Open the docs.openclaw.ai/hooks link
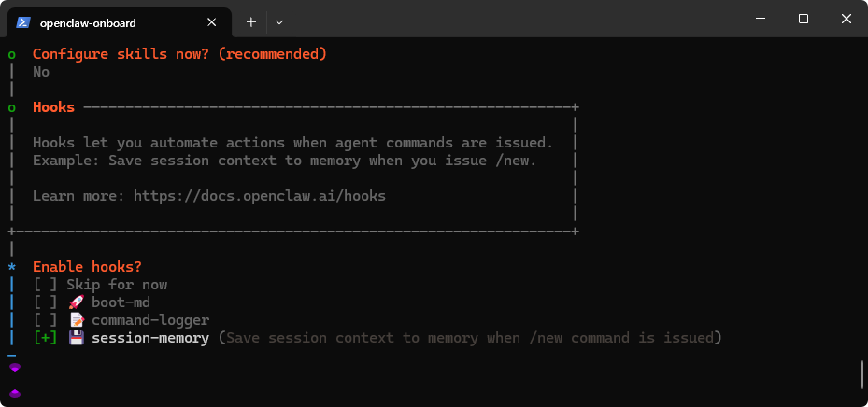This screenshot has height=407, width=868. pos(259,196)
